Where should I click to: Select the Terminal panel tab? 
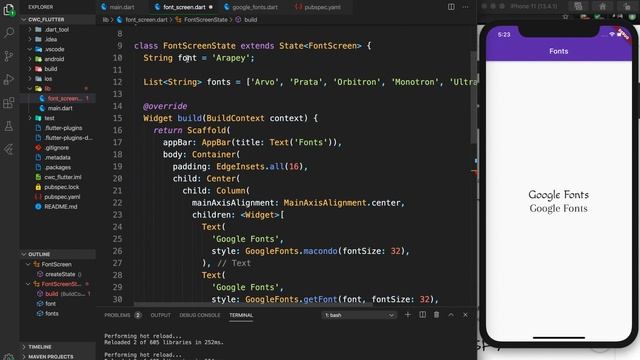tap(241, 315)
